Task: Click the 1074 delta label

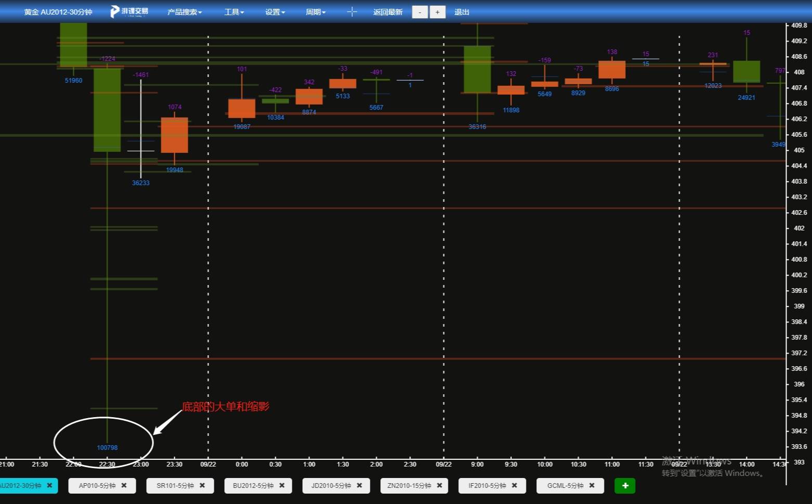Action: tap(175, 107)
